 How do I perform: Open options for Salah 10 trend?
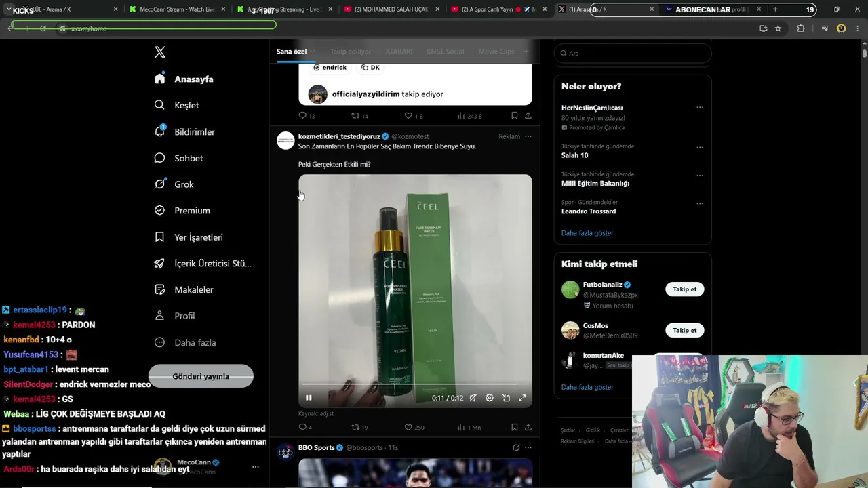pyautogui.click(x=700, y=147)
